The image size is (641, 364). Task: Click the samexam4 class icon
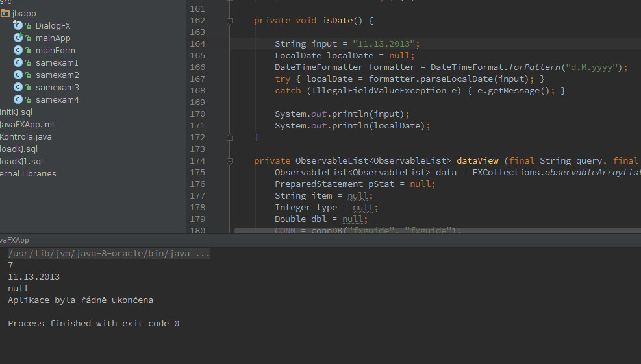click(x=18, y=99)
